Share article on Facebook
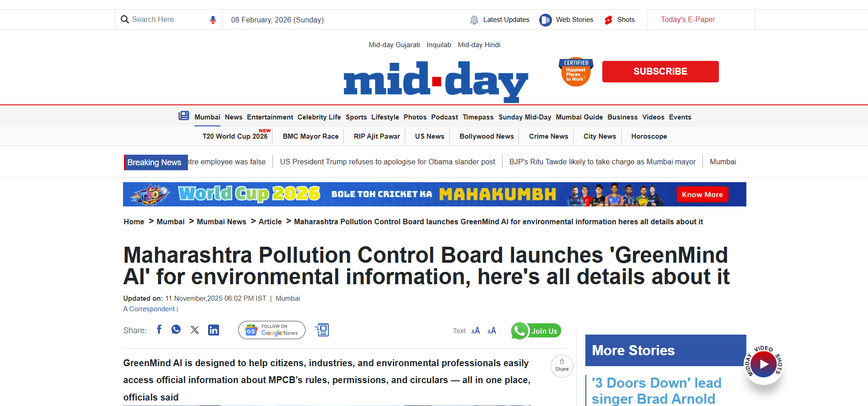 (159, 330)
